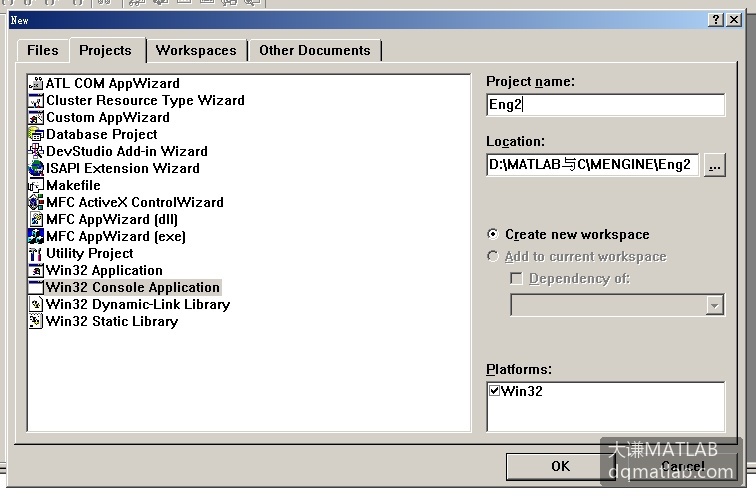
Task: Select the ISAPI Extension Wizard icon
Action: 36,168
